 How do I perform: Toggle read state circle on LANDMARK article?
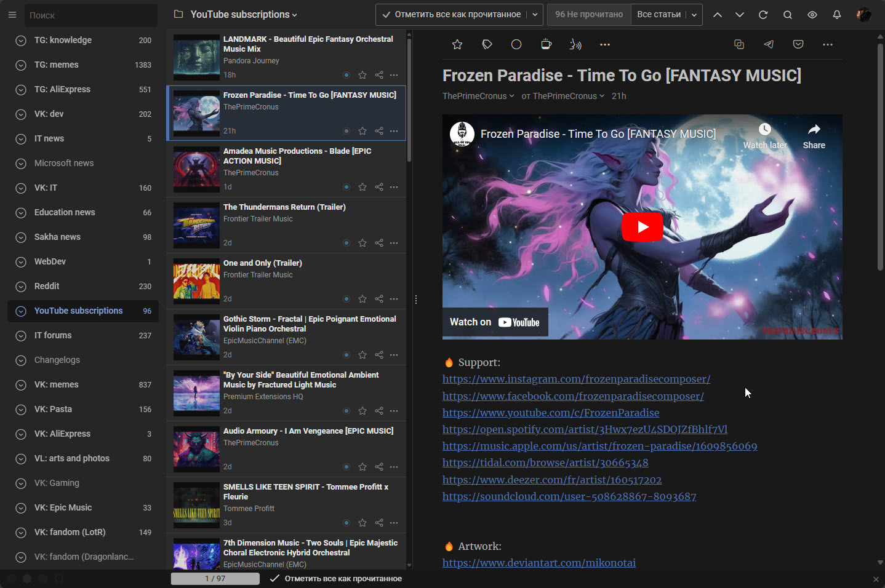click(346, 74)
